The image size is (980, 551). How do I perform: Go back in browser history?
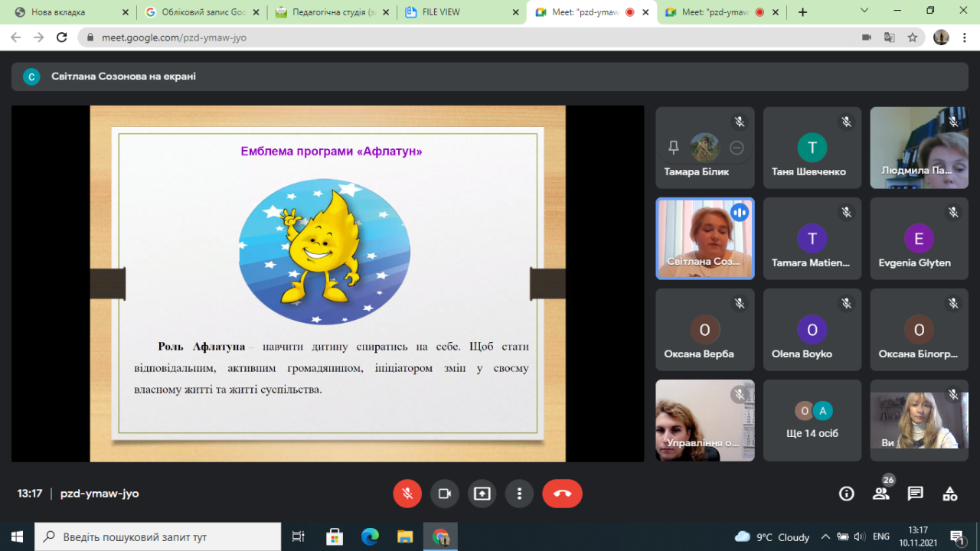point(16,37)
